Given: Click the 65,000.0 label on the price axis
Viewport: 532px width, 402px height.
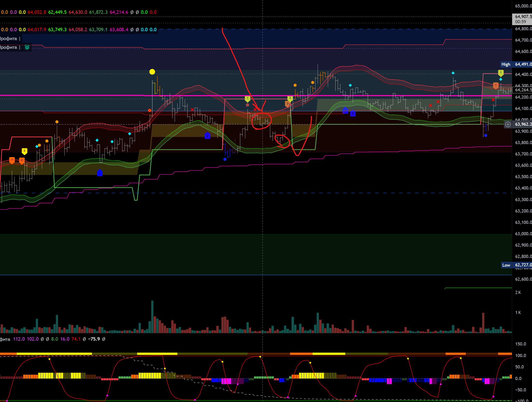Looking at the screenshot, I should point(523,6).
